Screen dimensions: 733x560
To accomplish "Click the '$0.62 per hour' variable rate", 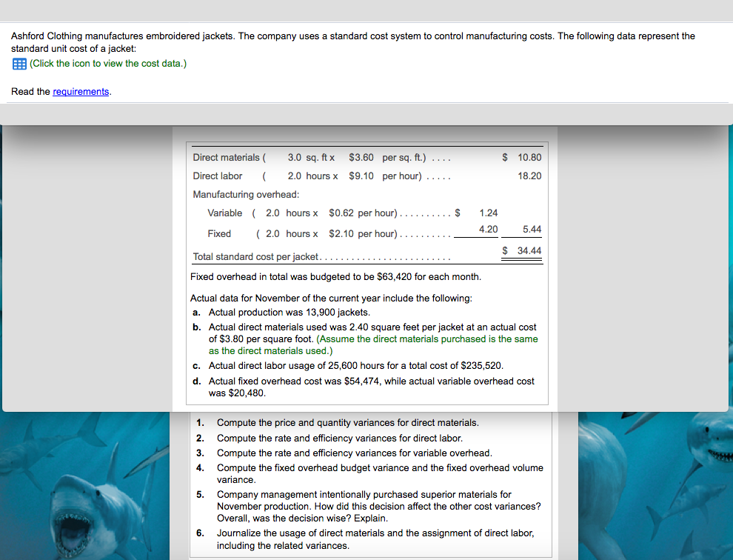I will click(363, 213).
